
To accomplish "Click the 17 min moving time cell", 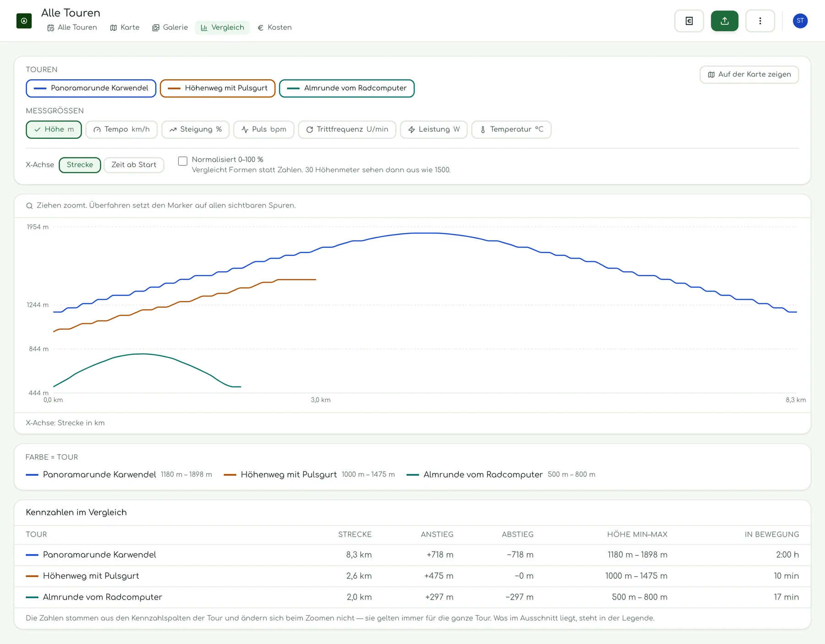I will (786, 597).
